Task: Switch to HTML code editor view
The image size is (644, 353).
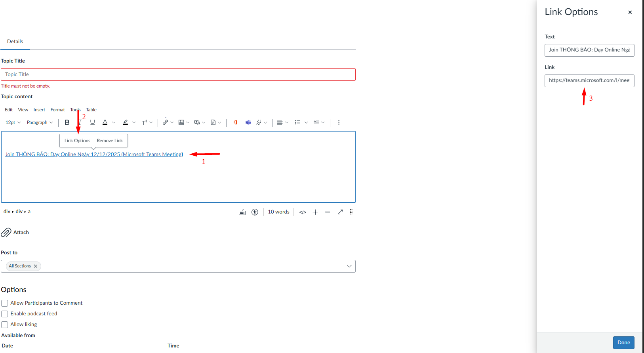Action: [x=303, y=212]
